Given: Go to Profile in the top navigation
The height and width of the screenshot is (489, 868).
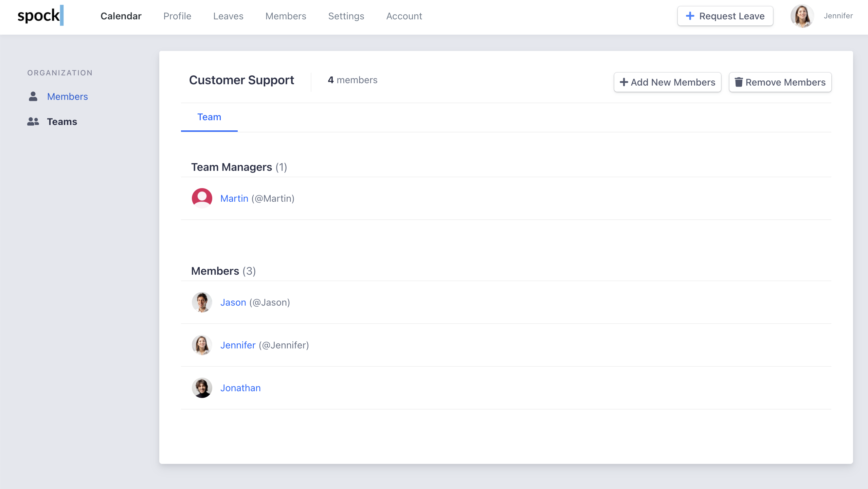Looking at the screenshot, I should point(177,16).
